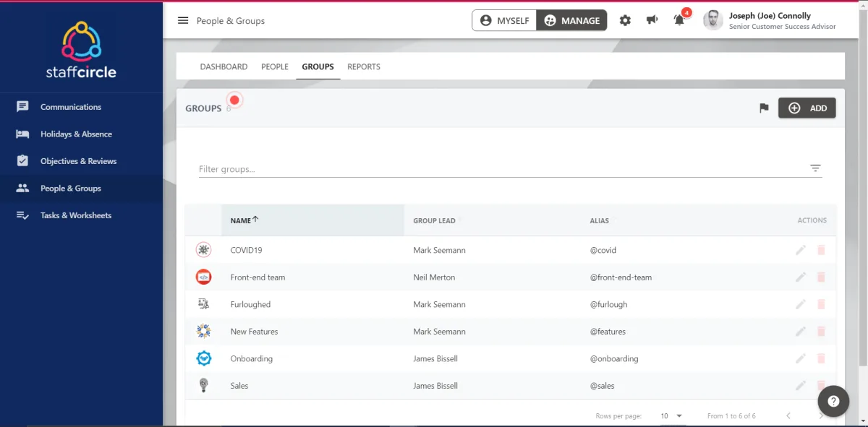Click the @onboarding alias
The image size is (868, 427).
click(x=614, y=358)
